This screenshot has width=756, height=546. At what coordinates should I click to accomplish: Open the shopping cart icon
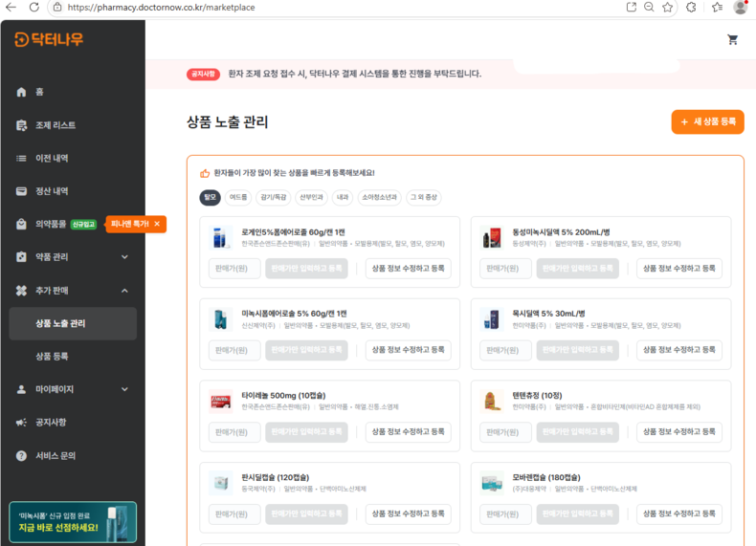click(x=733, y=40)
